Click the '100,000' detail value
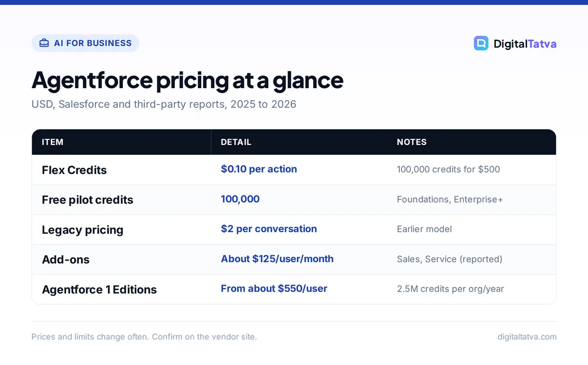 pos(240,199)
